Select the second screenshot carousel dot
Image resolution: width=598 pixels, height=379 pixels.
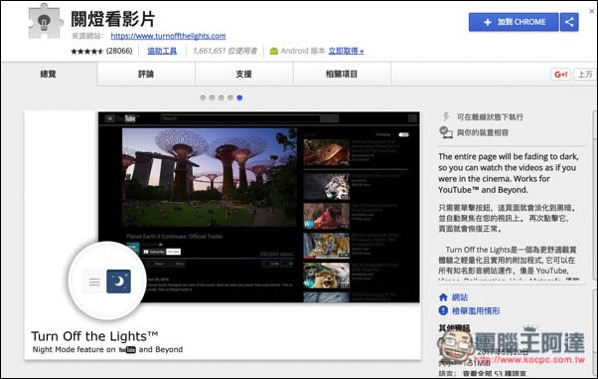click(x=212, y=98)
